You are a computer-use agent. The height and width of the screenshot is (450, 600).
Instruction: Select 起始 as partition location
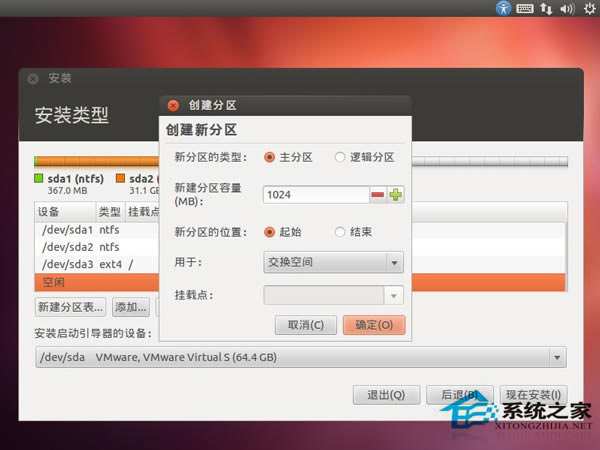[x=269, y=232]
